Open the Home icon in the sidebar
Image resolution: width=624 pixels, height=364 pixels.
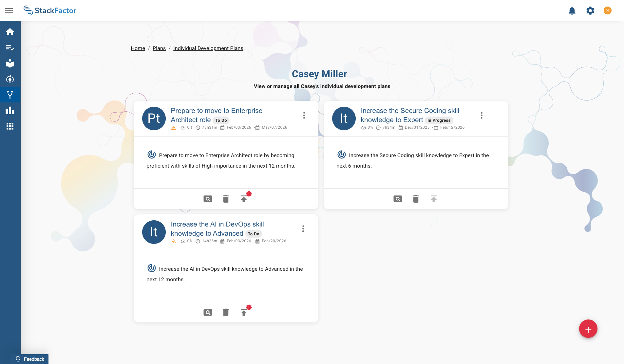[x=10, y=32]
